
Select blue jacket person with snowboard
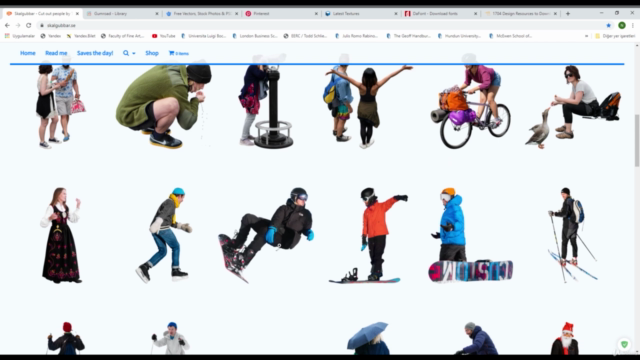click(470, 235)
